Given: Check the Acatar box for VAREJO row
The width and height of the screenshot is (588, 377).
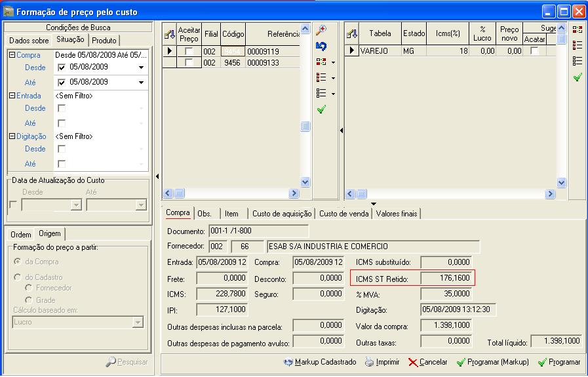Looking at the screenshot, I should [534, 51].
